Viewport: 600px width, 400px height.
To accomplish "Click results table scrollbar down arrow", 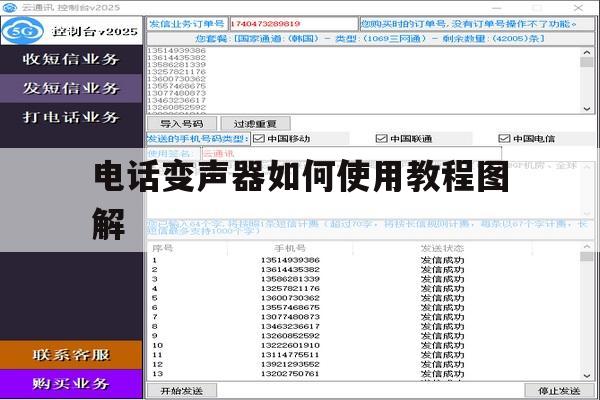I will 587,376.
